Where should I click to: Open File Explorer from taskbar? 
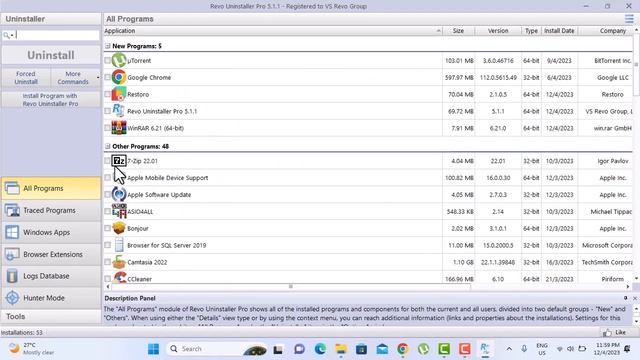tap(341, 349)
